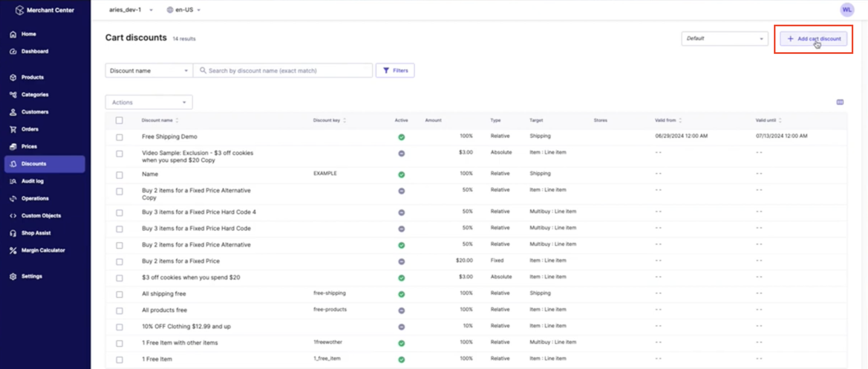Click the Orders cart icon

[13, 129]
